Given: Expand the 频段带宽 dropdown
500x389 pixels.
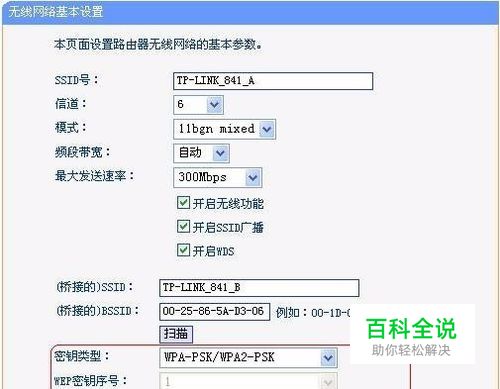Looking at the screenshot, I should tap(201, 153).
